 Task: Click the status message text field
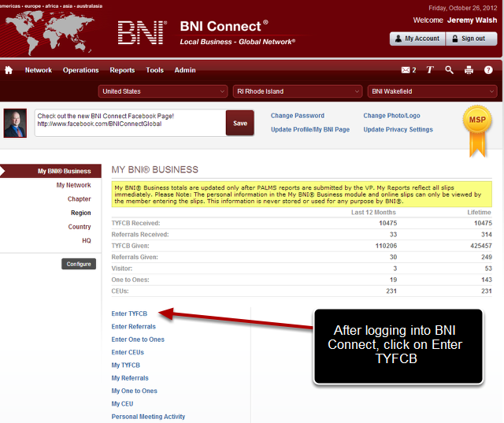point(129,123)
